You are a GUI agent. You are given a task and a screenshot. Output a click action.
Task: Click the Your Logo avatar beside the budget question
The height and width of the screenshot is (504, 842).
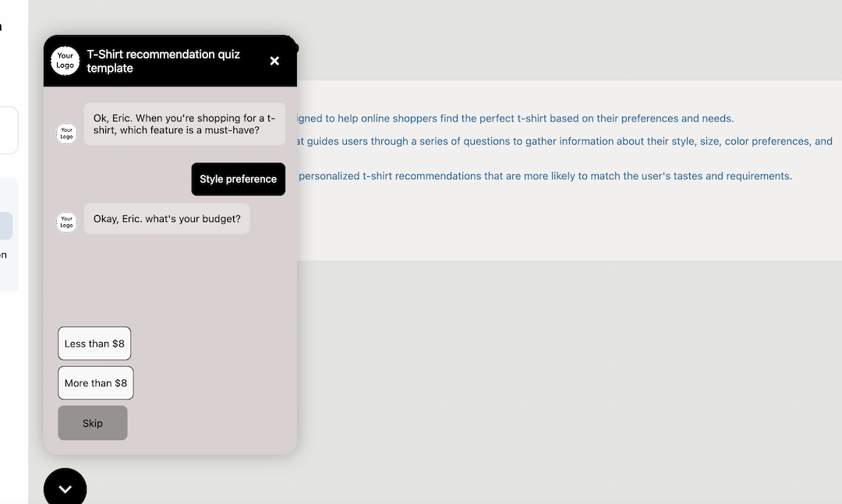click(x=66, y=221)
